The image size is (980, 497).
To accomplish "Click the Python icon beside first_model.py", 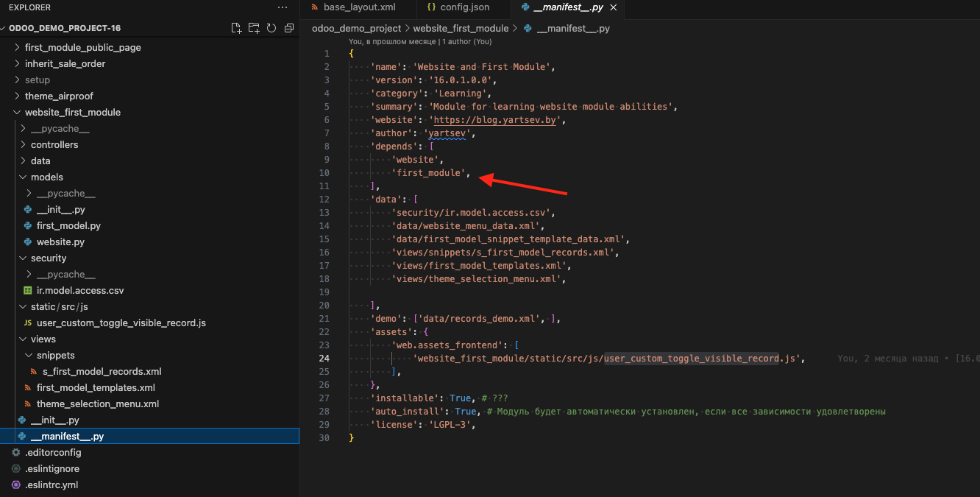I will (28, 226).
